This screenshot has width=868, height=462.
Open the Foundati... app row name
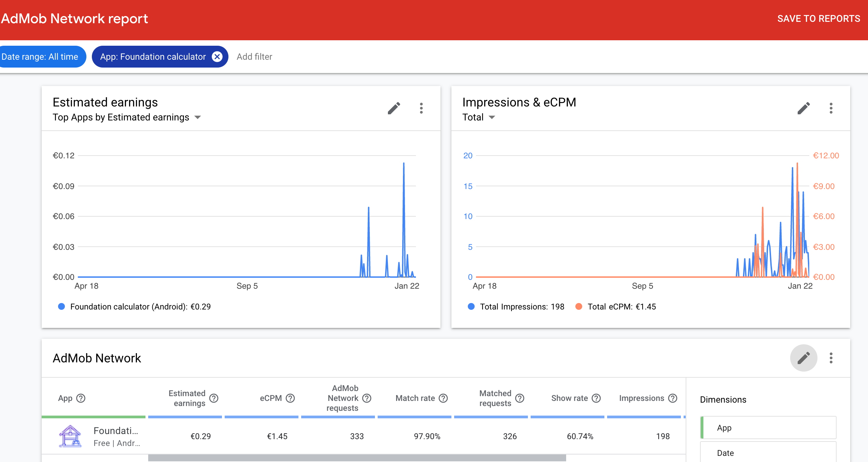pos(116,431)
